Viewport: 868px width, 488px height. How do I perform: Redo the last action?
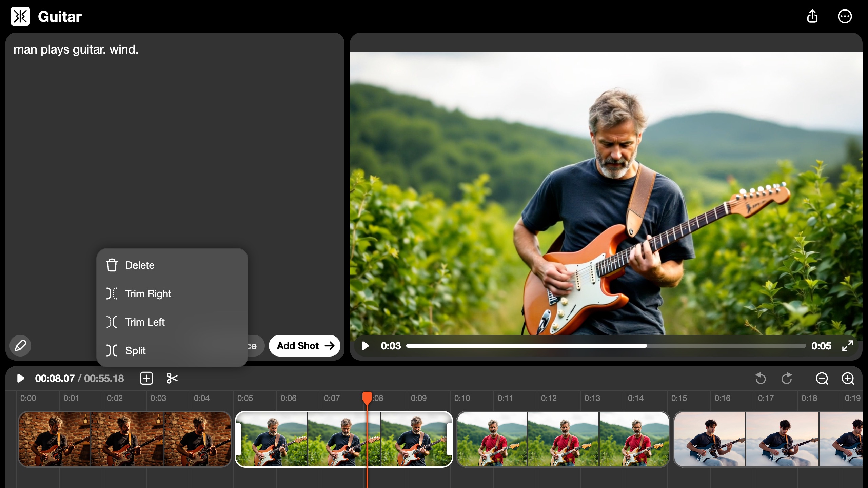tap(787, 378)
